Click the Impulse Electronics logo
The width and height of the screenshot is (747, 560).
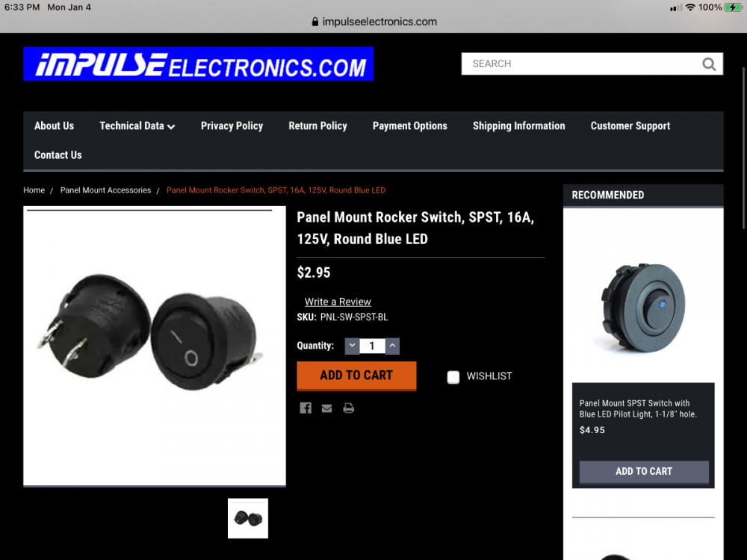click(x=198, y=63)
